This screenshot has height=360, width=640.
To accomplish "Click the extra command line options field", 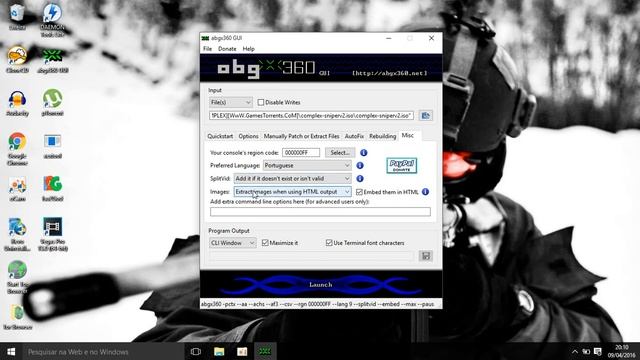I will (x=320, y=211).
